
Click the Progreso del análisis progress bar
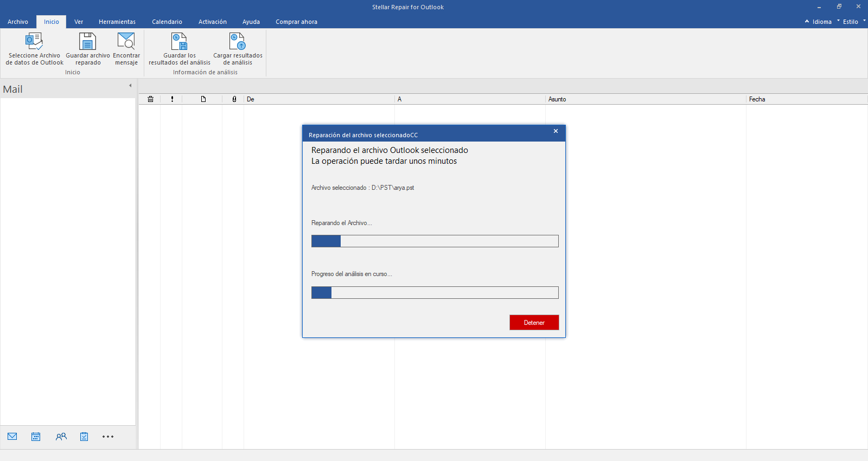(435, 292)
